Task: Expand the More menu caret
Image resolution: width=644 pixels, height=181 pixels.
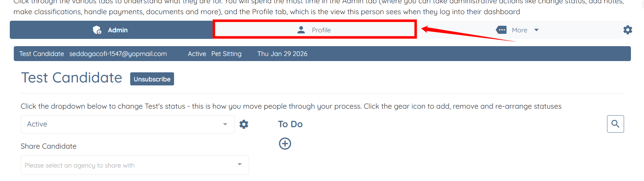Action: tap(536, 30)
